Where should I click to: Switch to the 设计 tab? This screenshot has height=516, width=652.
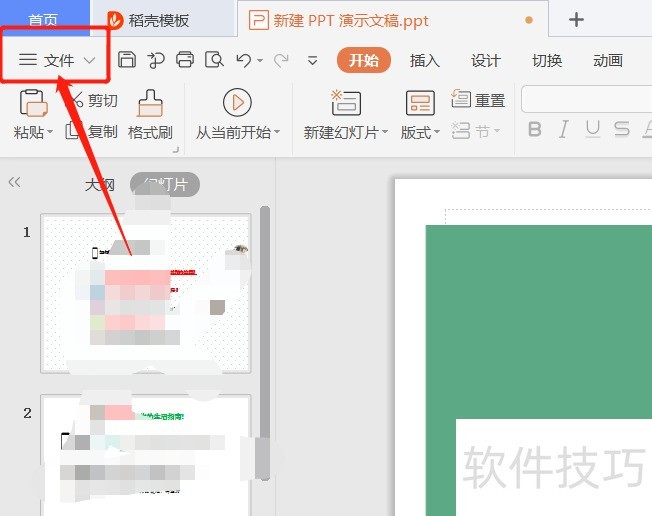point(486,61)
